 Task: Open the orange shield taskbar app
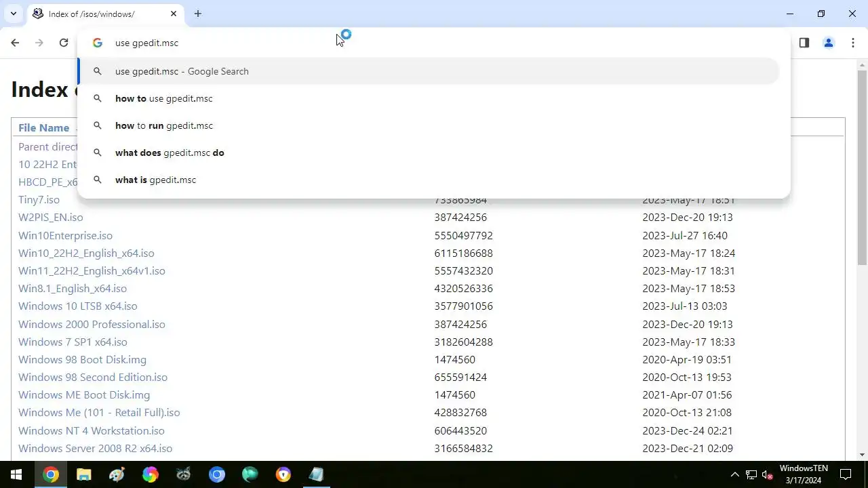[x=283, y=474]
